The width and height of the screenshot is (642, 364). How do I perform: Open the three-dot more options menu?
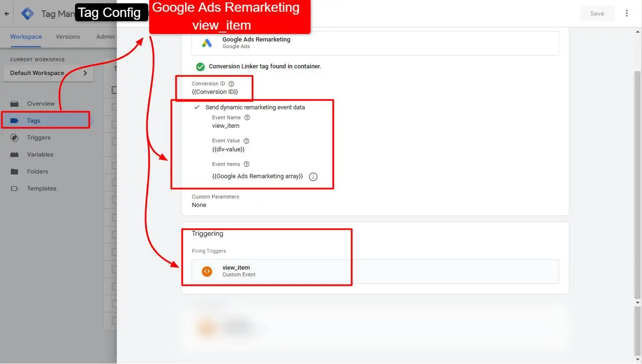click(627, 14)
